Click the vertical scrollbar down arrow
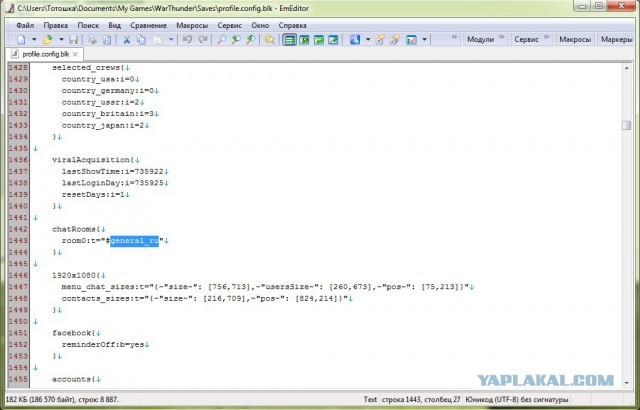Screen dimensions: 640x410 pos(627,383)
